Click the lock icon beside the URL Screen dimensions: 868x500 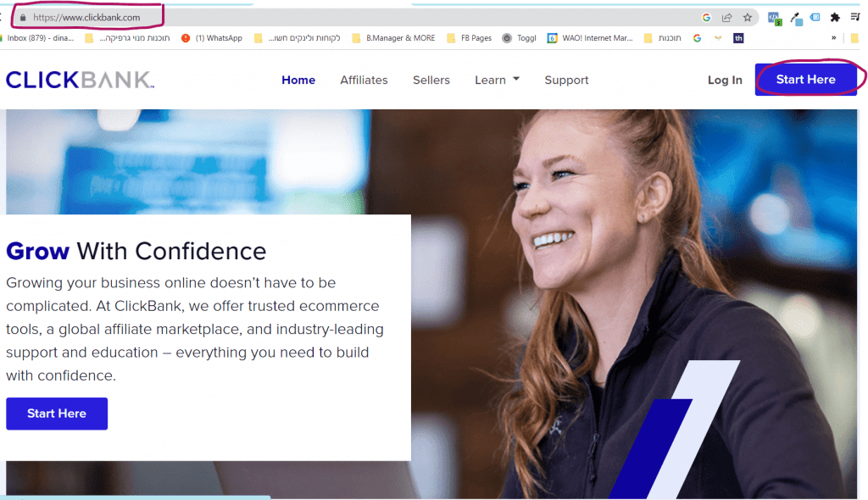click(23, 18)
